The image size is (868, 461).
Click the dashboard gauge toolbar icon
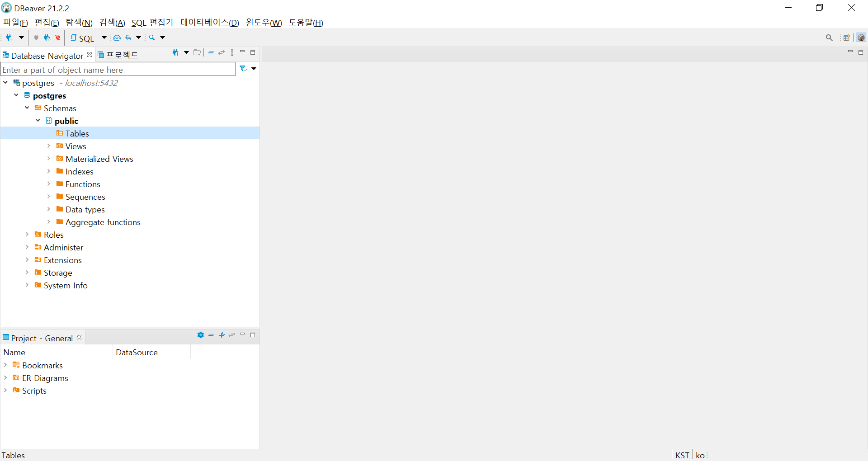pyautogui.click(x=117, y=38)
